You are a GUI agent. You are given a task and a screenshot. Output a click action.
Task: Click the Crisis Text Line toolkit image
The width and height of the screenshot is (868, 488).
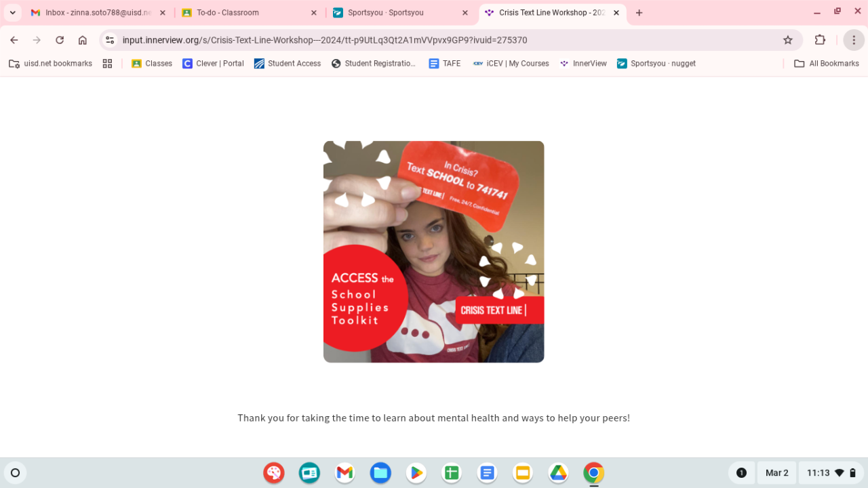point(434,251)
